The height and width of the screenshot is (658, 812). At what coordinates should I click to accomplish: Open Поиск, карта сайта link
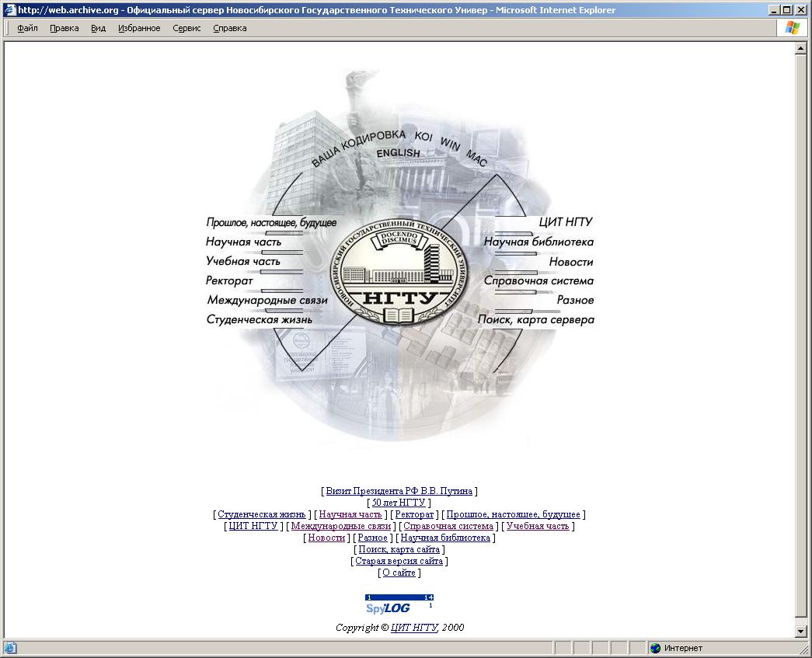(x=399, y=549)
